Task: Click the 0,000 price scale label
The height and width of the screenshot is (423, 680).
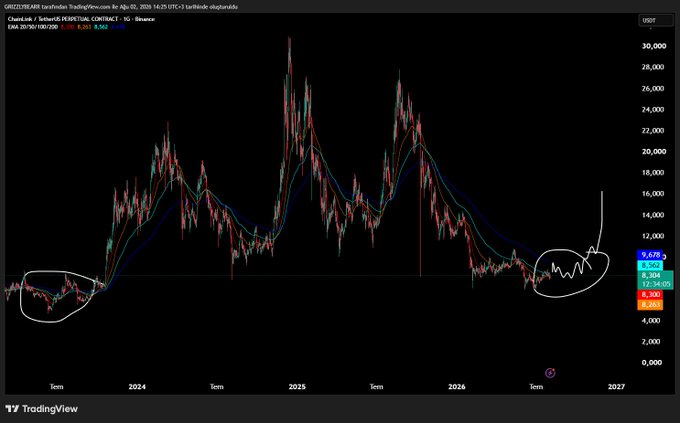Action: tap(651, 363)
